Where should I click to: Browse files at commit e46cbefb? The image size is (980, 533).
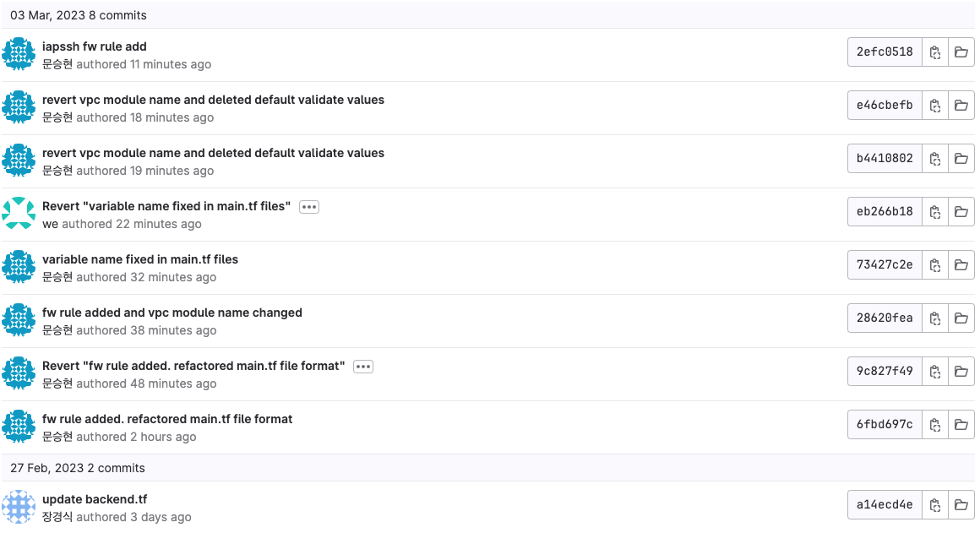[x=961, y=105]
